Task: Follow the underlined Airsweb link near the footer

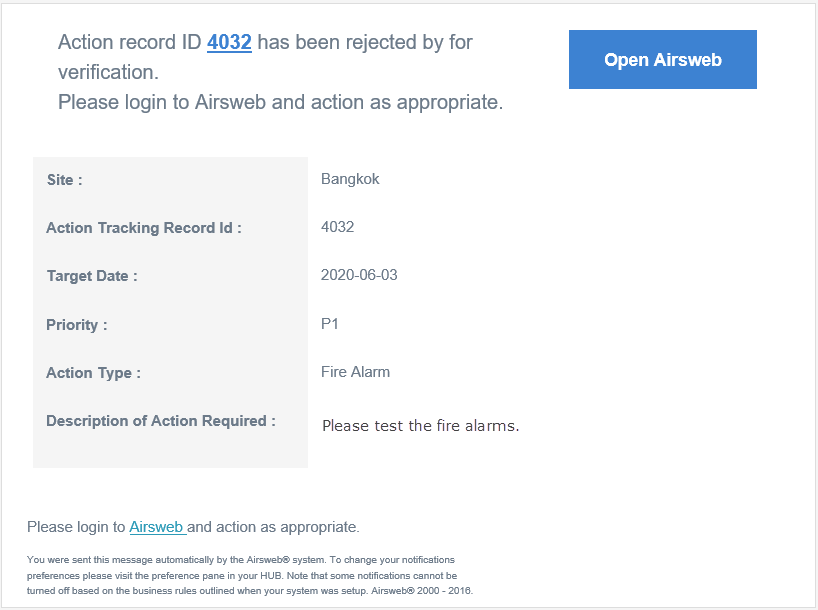Action: click(x=157, y=527)
